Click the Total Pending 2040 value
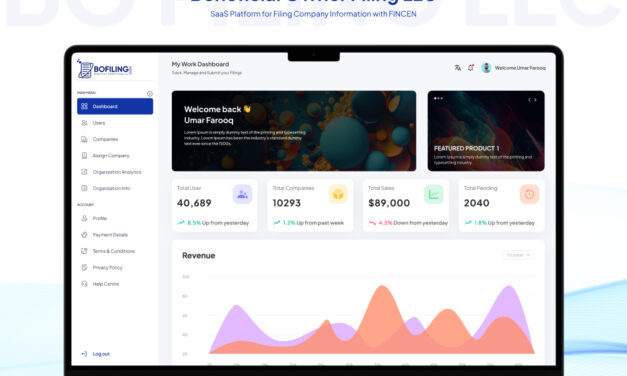 pyautogui.click(x=477, y=203)
